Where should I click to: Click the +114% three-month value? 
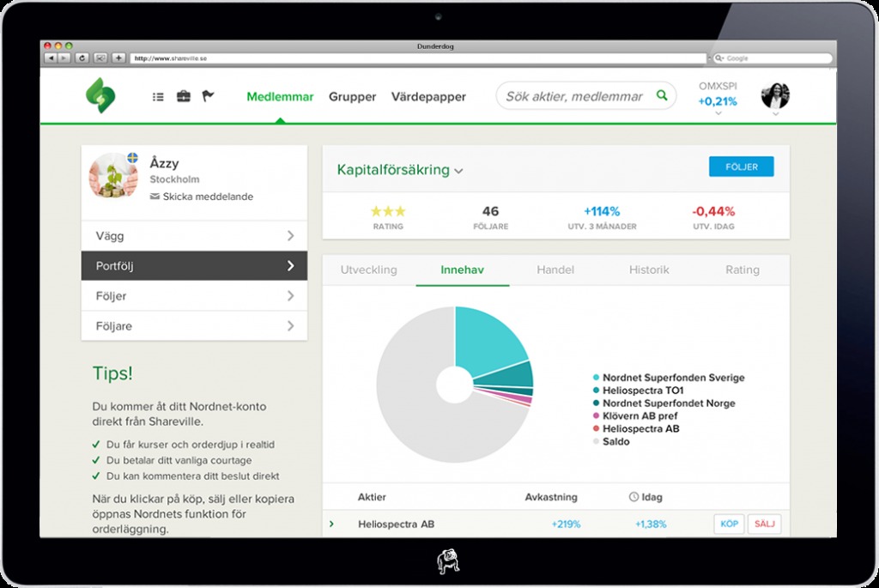pyautogui.click(x=602, y=211)
